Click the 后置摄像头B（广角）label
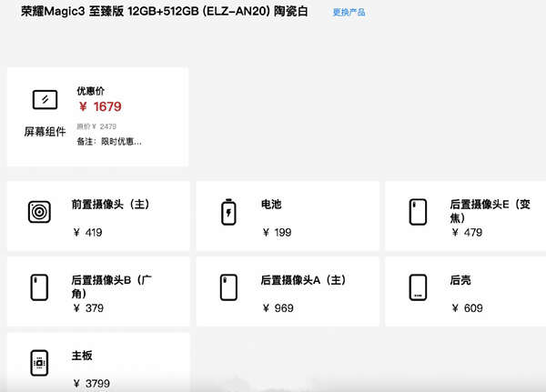 click(x=112, y=286)
